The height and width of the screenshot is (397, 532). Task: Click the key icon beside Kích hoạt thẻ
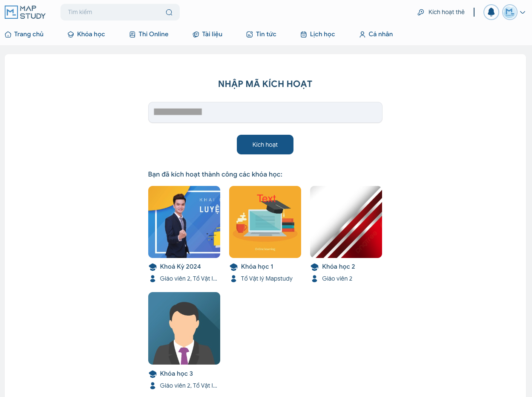(421, 12)
